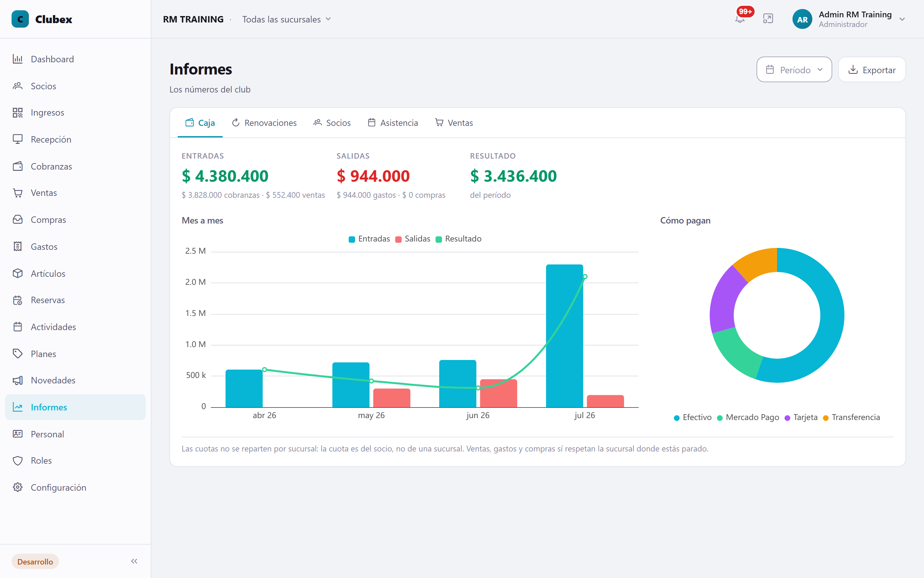
Task: Open the Todas las sucursales branch selector
Action: click(x=287, y=19)
